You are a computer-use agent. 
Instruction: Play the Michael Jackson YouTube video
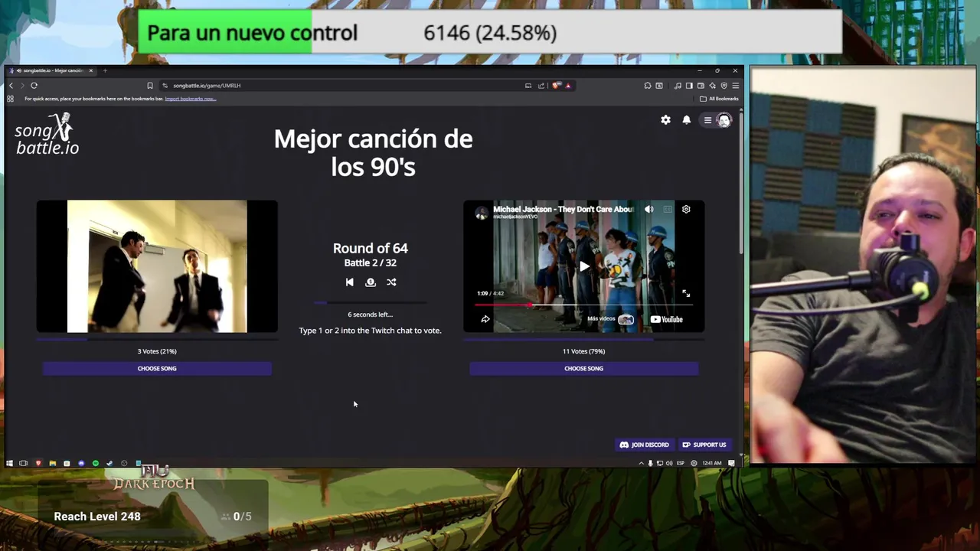coord(584,266)
